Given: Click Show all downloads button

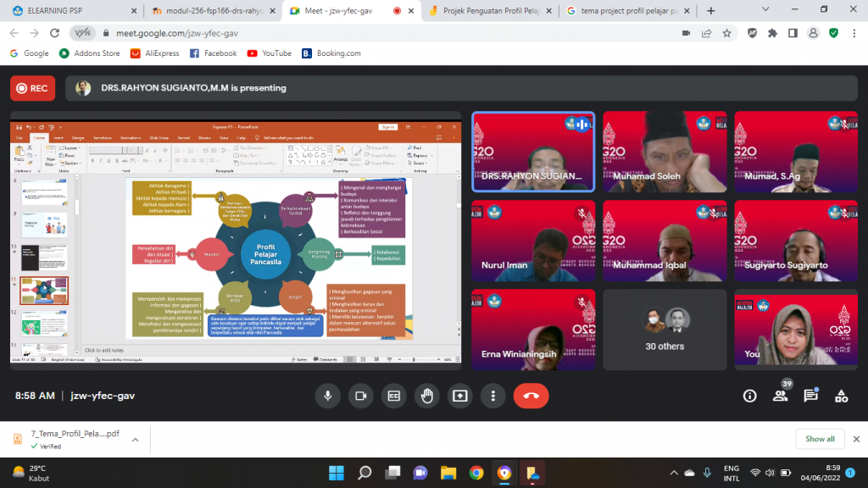Looking at the screenshot, I should [x=820, y=439].
